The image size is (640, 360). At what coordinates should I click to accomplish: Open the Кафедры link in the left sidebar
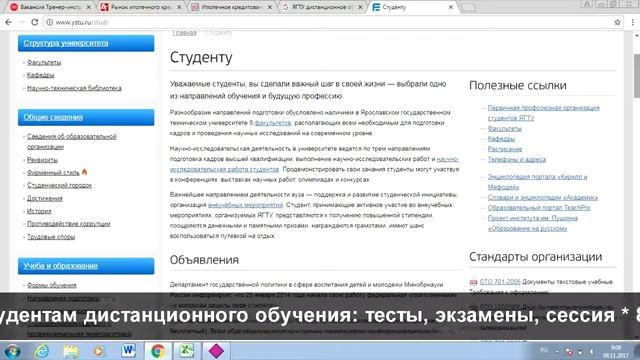tap(40, 75)
